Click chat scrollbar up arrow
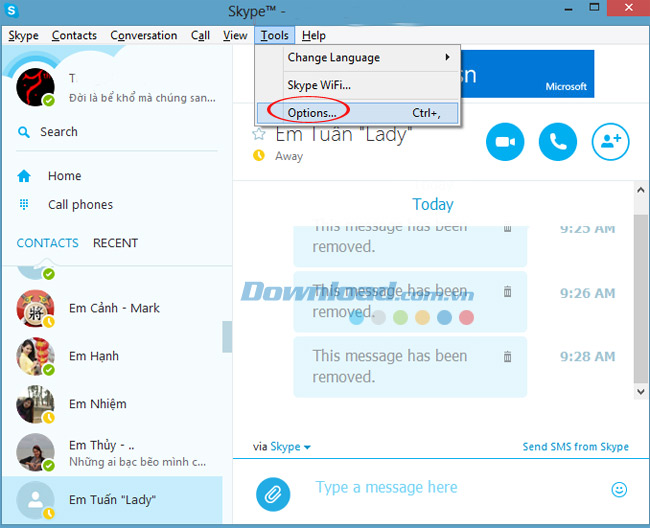The image size is (650, 528). [x=640, y=190]
